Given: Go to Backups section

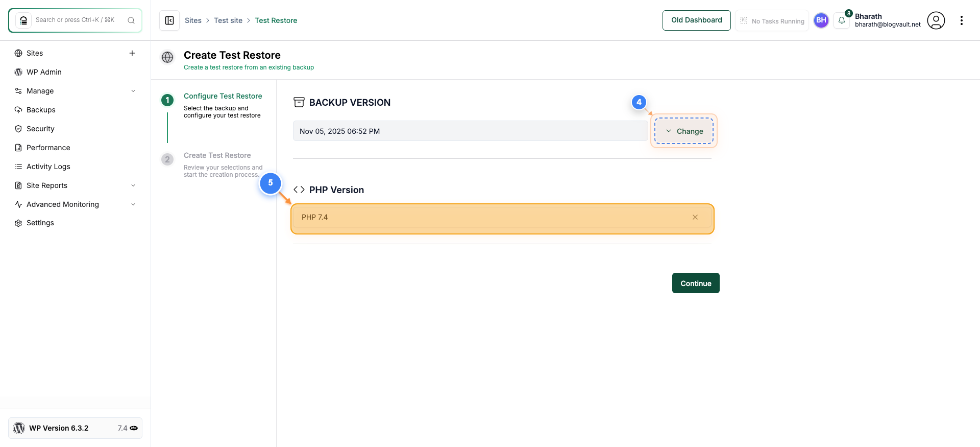Looking at the screenshot, I should pyautogui.click(x=41, y=110).
